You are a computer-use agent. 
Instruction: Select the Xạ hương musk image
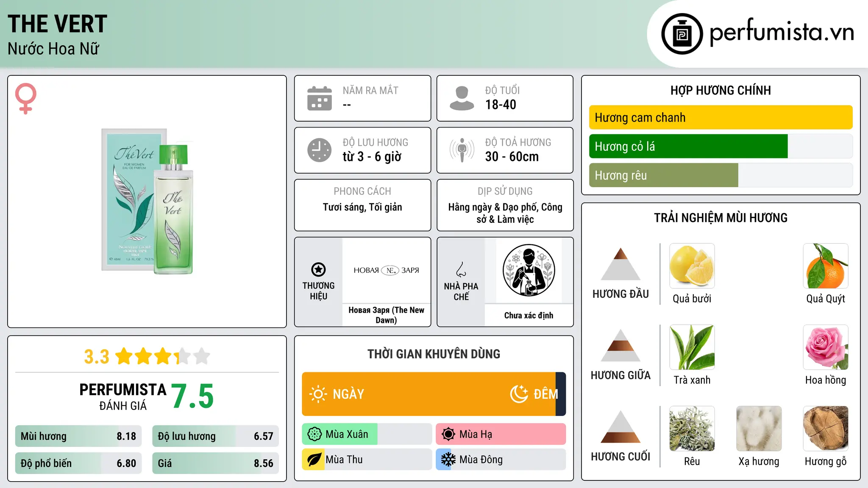pyautogui.click(x=759, y=429)
